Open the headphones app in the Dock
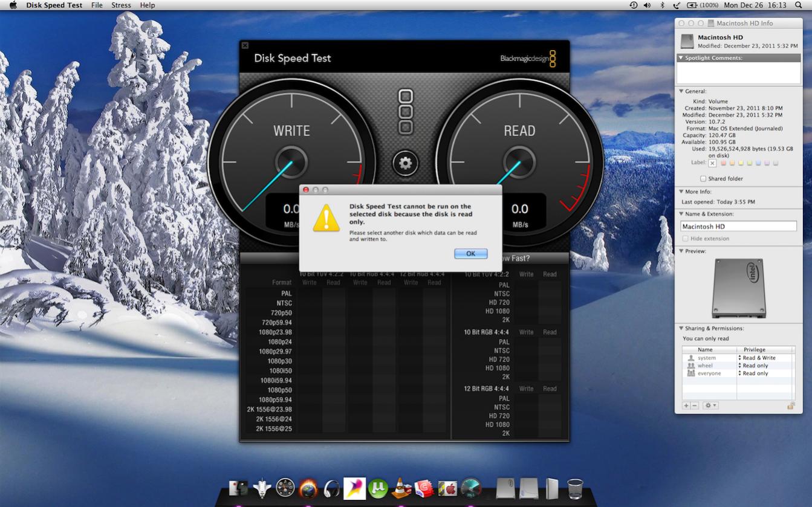Screen dimensions: 812x507 point(331,488)
